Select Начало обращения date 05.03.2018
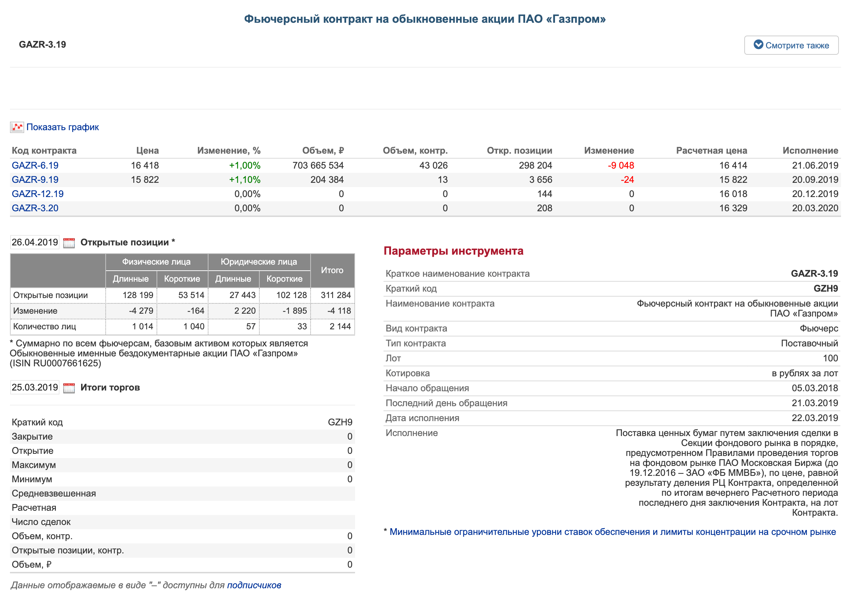This screenshot has height=616, width=851. point(815,388)
